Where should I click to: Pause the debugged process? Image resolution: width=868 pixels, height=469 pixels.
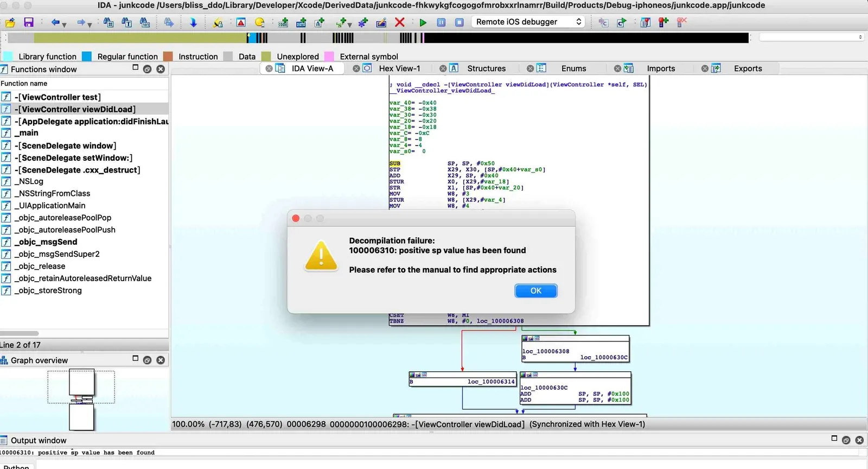click(x=441, y=22)
